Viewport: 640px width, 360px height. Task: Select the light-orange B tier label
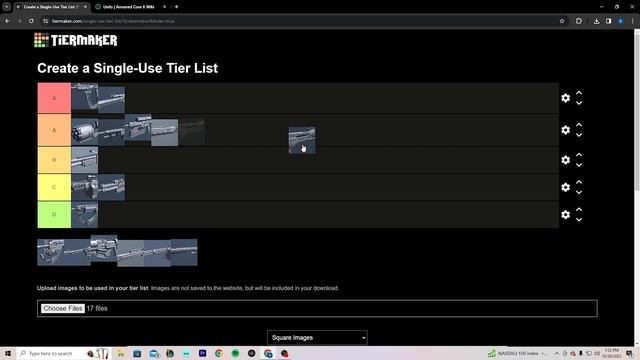click(54, 160)
